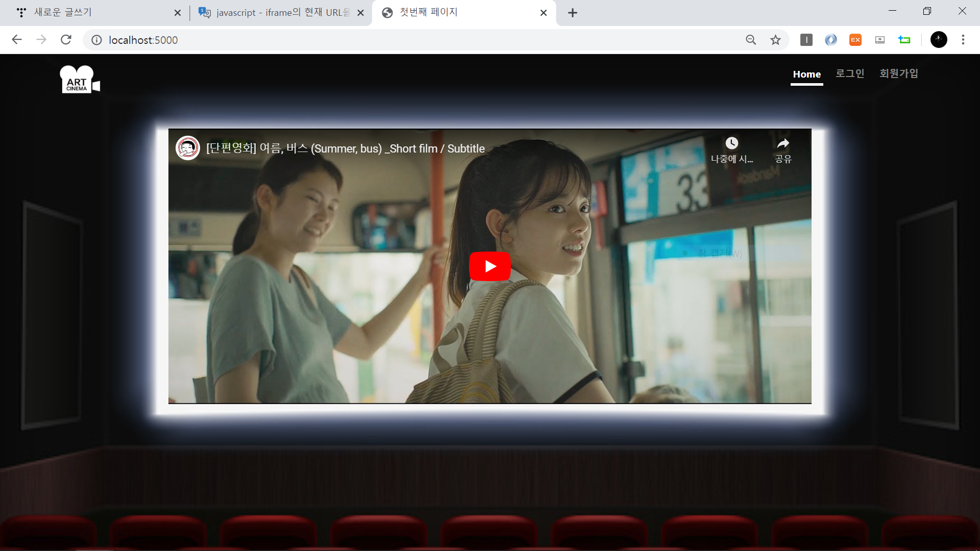The height and width of the screenshot is (551, 980).
Task: Open the 회원가입 sign-up link
Action: (x=898, y=73)
